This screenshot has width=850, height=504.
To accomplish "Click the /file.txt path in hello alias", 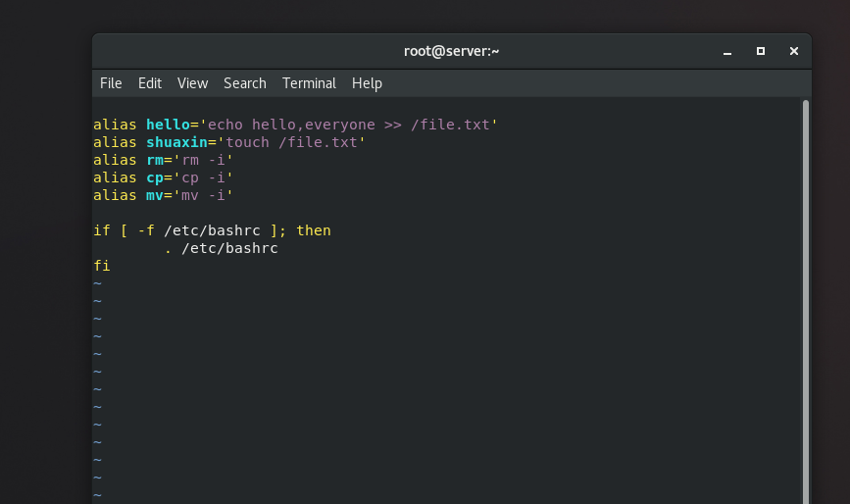I will tap(454, 125).
